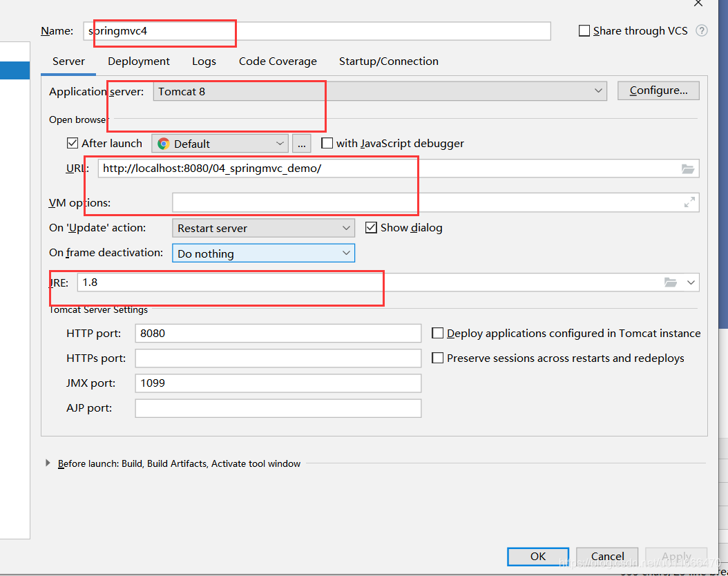Click the HTTP port field showing 8080
The height and width of the screenshot is (576, 728).
coord(278,334)
